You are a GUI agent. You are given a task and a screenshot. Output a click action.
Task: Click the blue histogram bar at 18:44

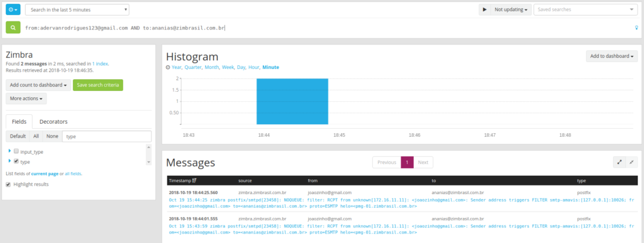pyautogui.click(x=292, y=101)
